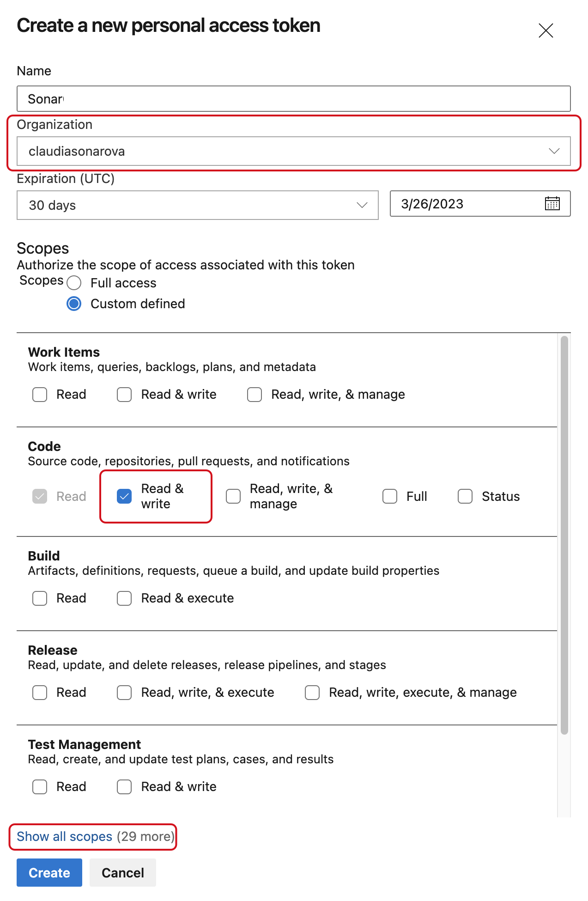Check Test Management Read & write checkbox
Image resolution: width=588 pixels, height=901 pixels.
(x=124, y=787)
